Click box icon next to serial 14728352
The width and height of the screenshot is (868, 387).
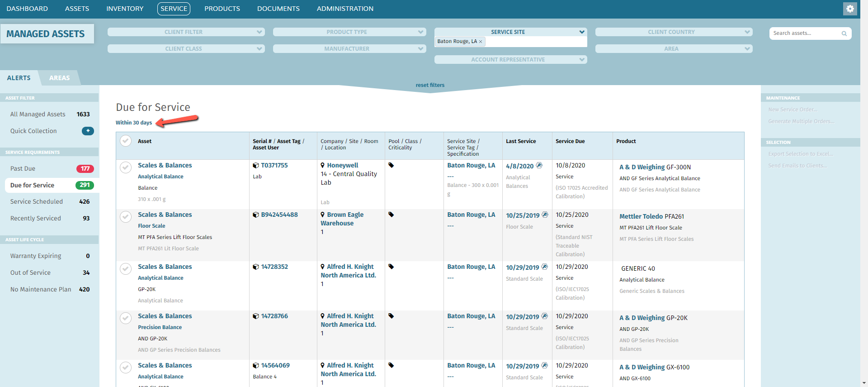point(256,267)
